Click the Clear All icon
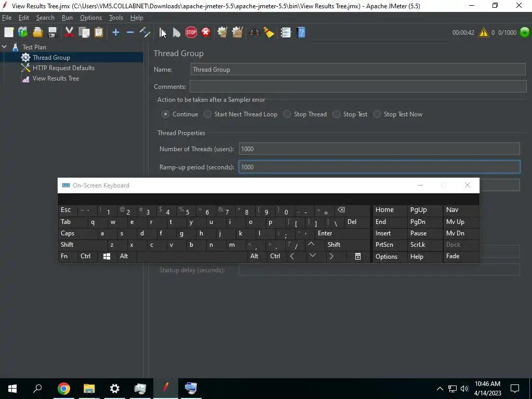Screen dimensions: 532x399 pos(237,33)
